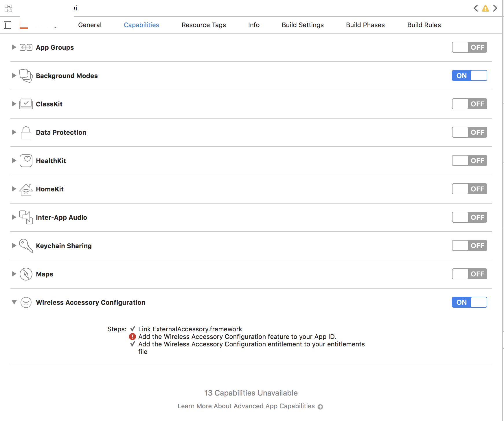The width and height of the screenshot is (504, 421).
Task: Turn off the Background Modes switch
Action: pyautogui.click(x=469, y=76)
